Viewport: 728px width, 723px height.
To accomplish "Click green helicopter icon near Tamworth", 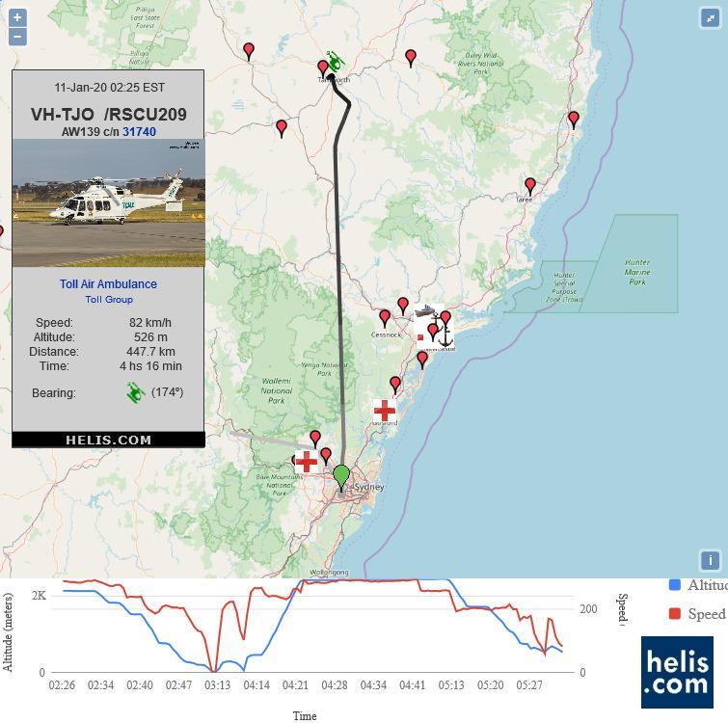I will pos(335,62).
